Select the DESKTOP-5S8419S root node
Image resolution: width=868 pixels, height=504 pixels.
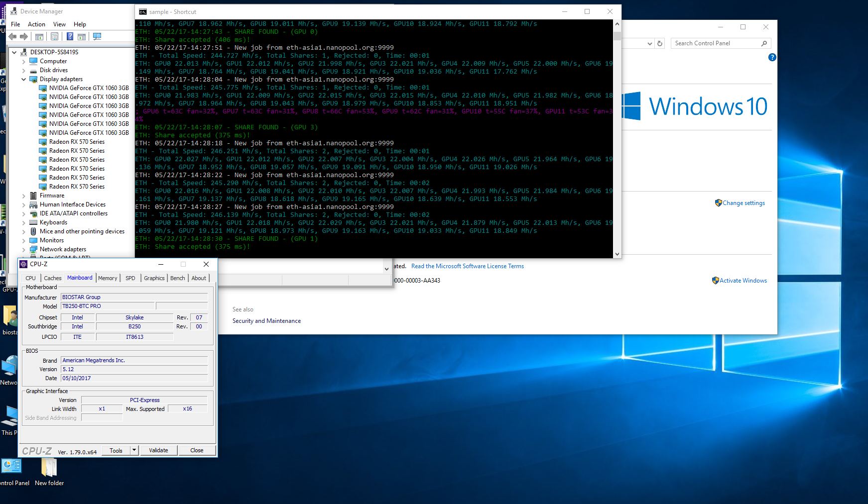click(x=54, y=52)
